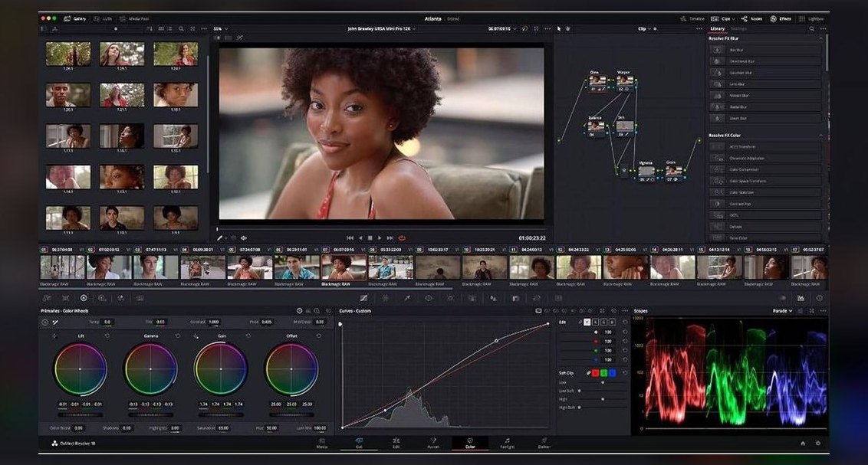Viewport: 868px width, 465px height.
Task: Enable auto balance in Primaries
Action: [44, 322]
